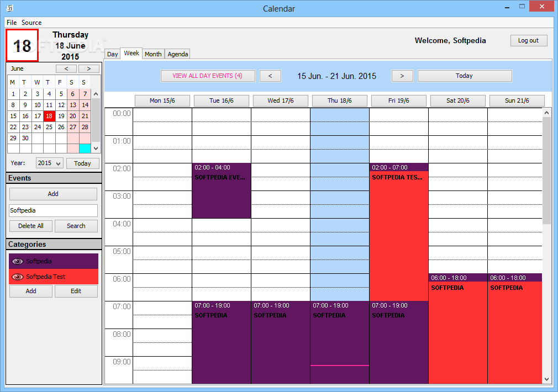This screenshot has height=392, width=558.
Task: Open Wednesday 07:00 - 19:00 Softpedia event
Action: coord(281,342)
